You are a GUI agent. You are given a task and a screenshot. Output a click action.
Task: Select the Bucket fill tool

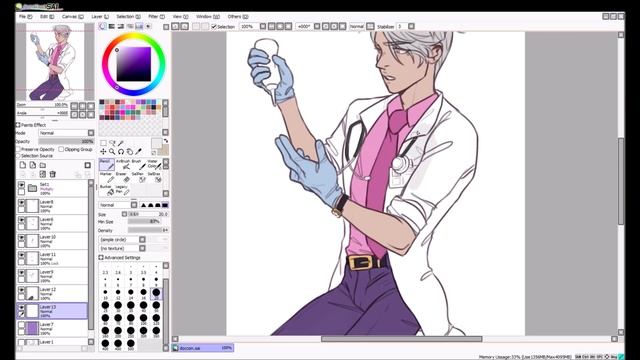point(107,189)
